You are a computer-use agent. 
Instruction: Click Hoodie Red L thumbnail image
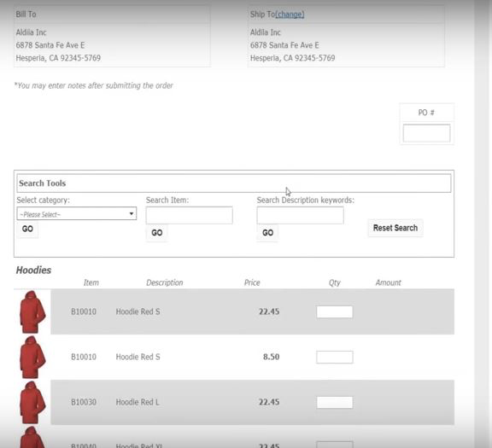pos(32,402)
